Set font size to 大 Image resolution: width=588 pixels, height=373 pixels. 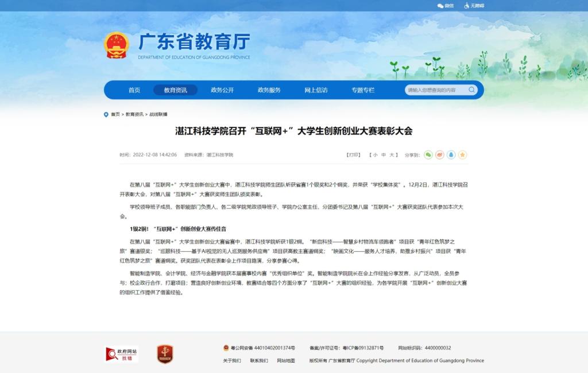point(392,155)
